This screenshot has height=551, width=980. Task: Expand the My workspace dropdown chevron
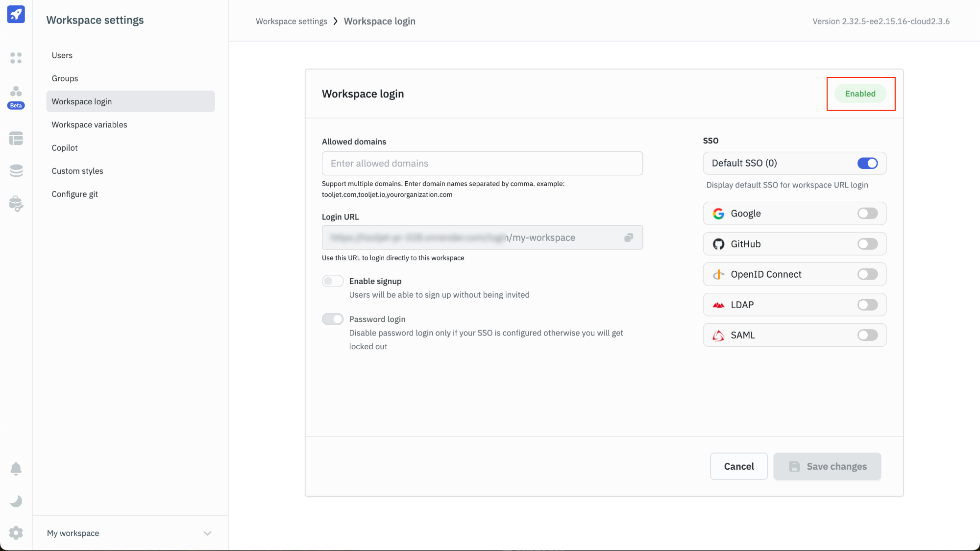pos(207,533)
